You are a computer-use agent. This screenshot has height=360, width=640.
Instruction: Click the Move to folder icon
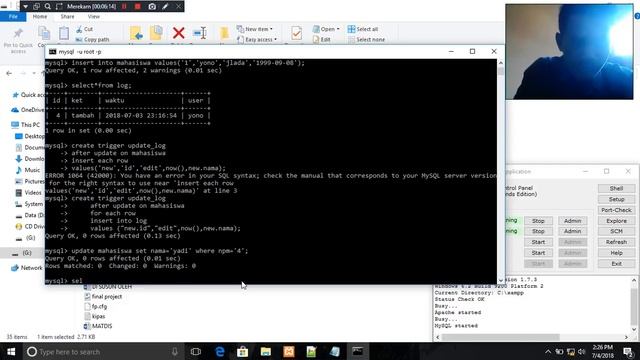(x=136, y=33)
